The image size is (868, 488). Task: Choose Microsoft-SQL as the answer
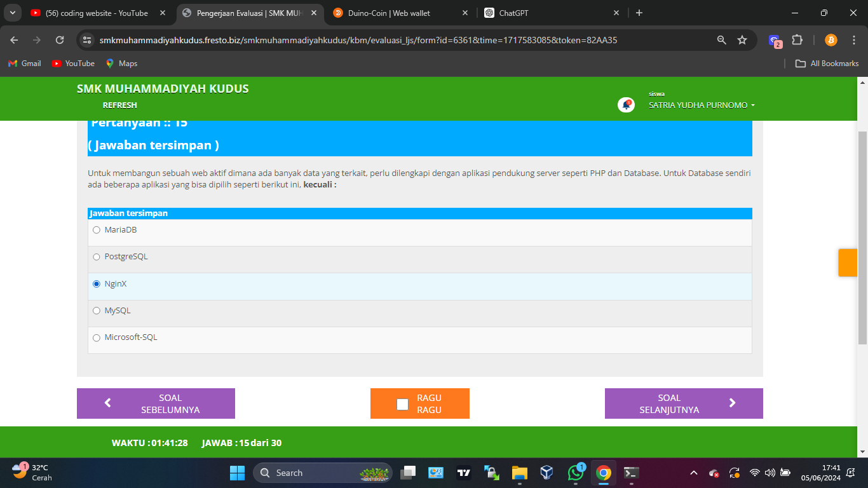97,337
